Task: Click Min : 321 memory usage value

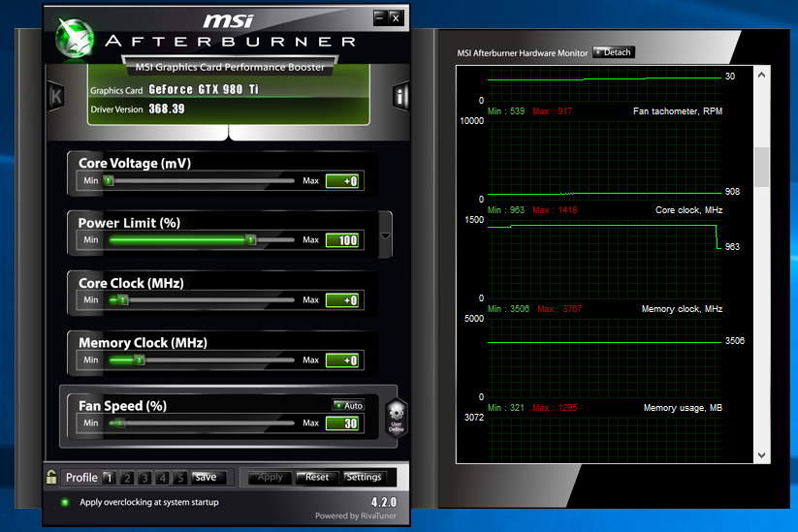Action: [x=505, y=407]
